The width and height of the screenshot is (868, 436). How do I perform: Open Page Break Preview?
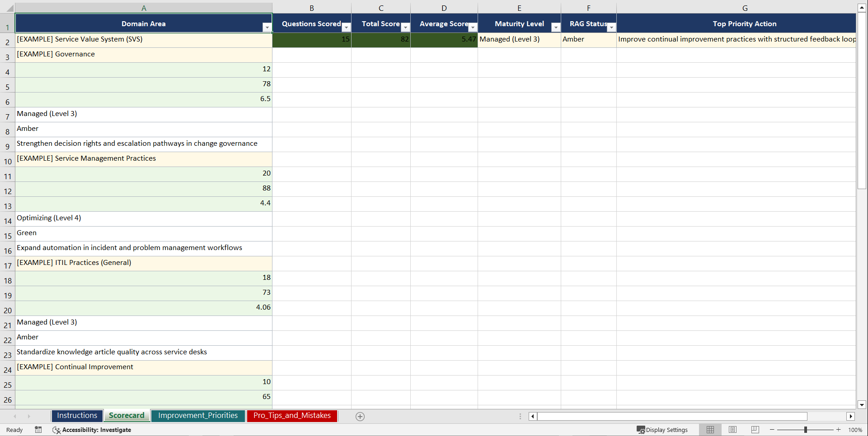pyautogui.click(x=755, y=430)
